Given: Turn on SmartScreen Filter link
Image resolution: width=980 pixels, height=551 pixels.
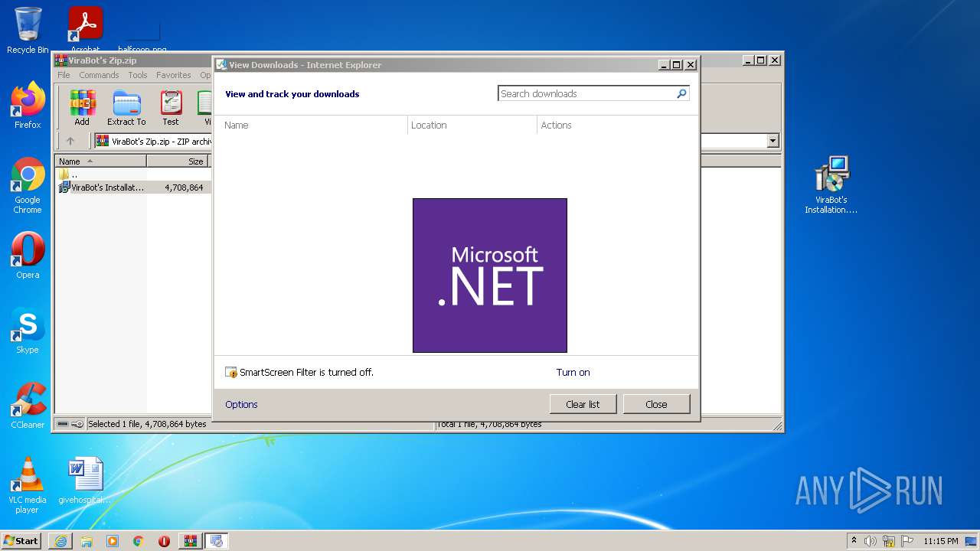Looking at the screenshot, I should click(573, 372).
